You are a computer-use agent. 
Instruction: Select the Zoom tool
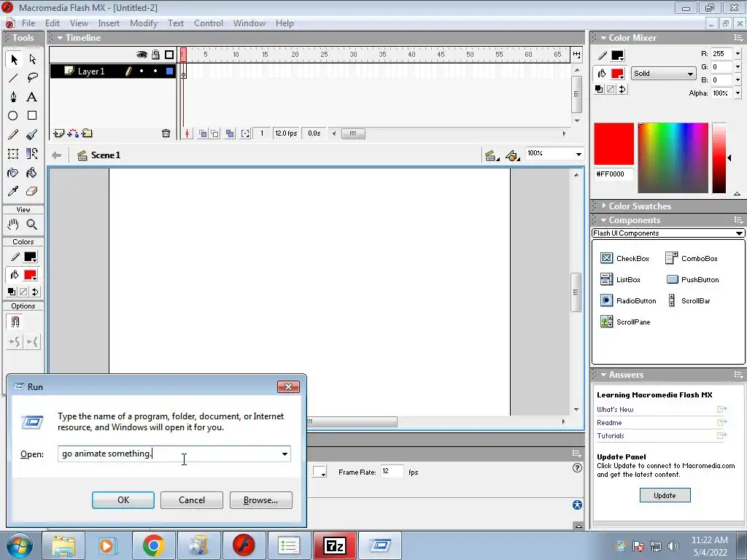point(32,225)
